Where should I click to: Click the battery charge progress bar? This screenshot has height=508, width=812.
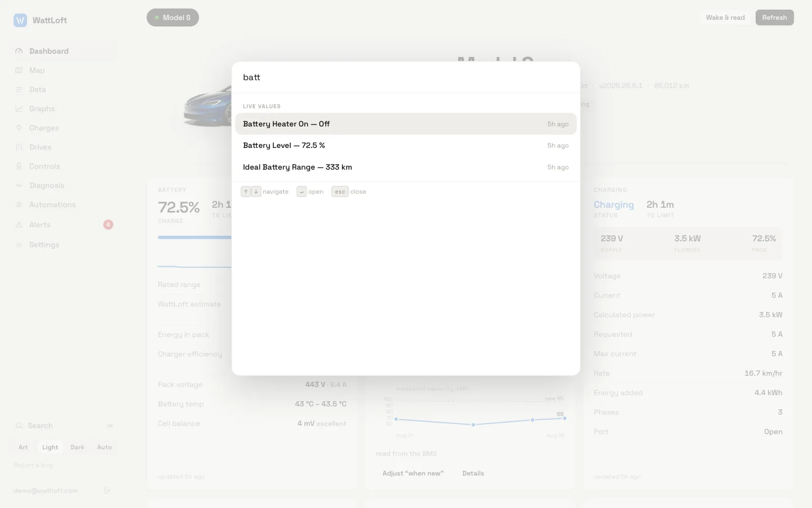click(x=195, y=237)
